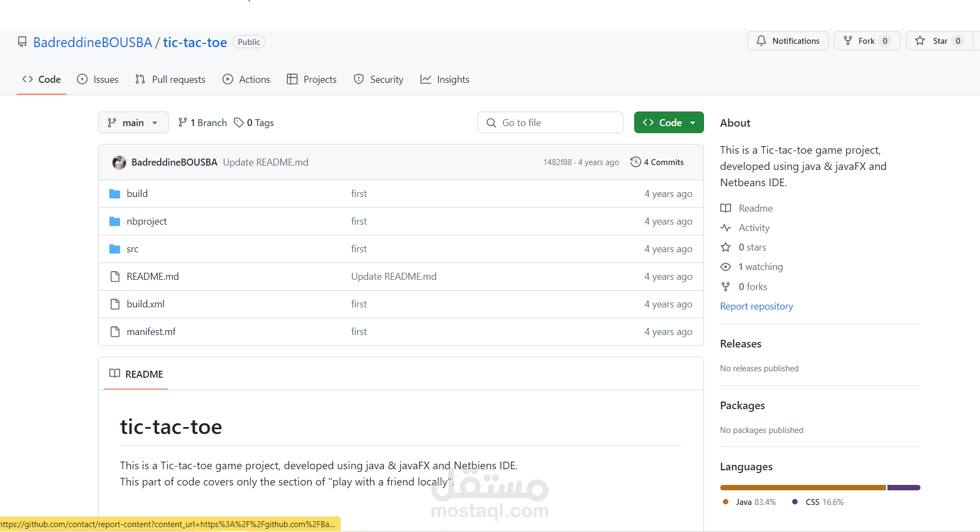Open the CSS 16.6% language link

[818, 502]
